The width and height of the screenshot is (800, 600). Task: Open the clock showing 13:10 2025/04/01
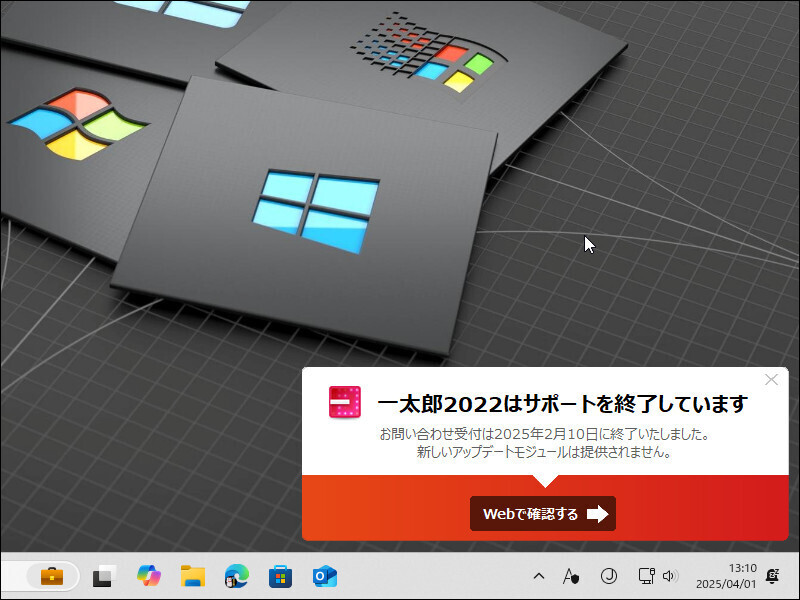726,576
